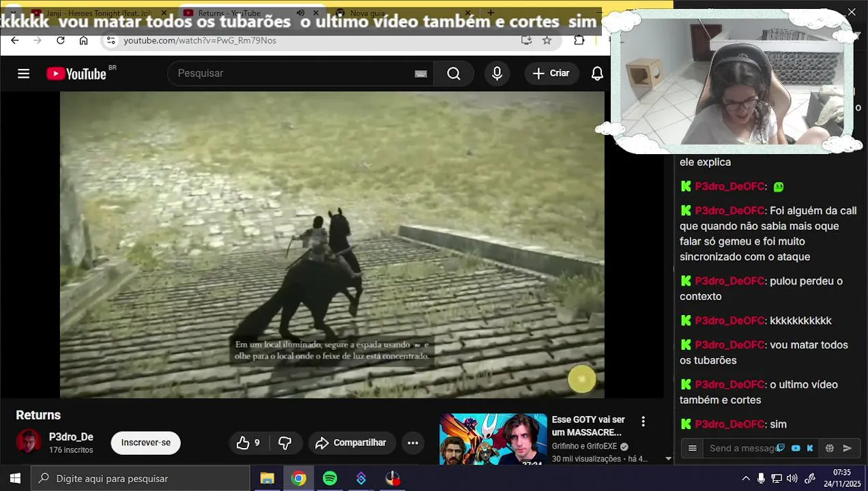Click the browser address bar URL
This screenshot has width=868, height=491.
[x=200, y=40]
